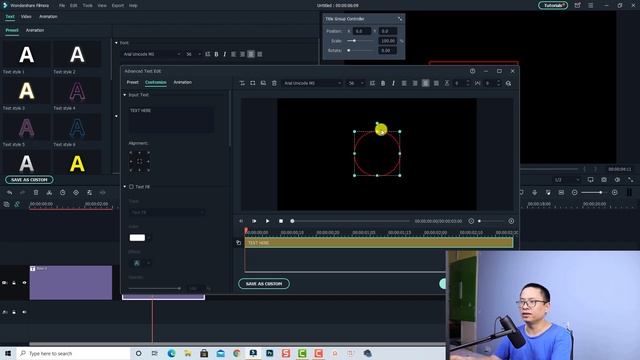Open the Windows Start menu
Viewport: 640px width, 360px height.
8,353
